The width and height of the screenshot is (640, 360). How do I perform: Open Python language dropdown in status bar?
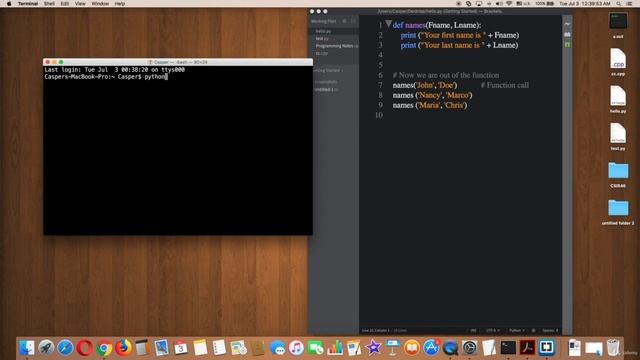(x=516, y=330)
